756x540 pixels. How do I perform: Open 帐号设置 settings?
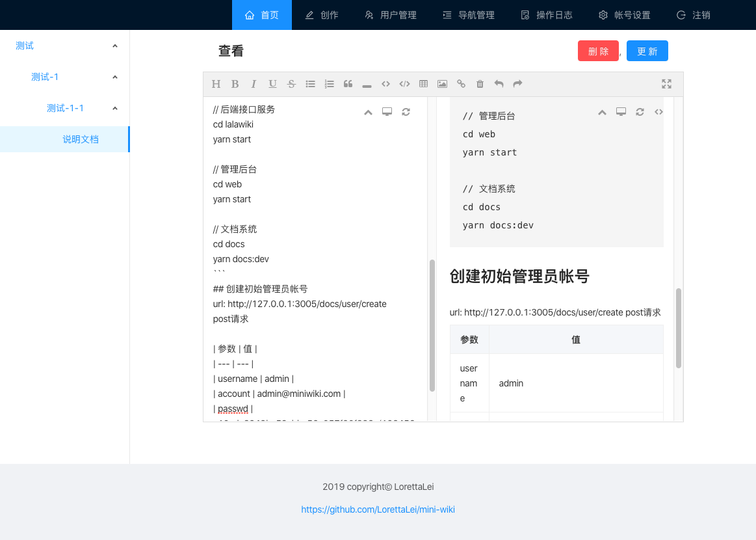click(x=625, y=15)
